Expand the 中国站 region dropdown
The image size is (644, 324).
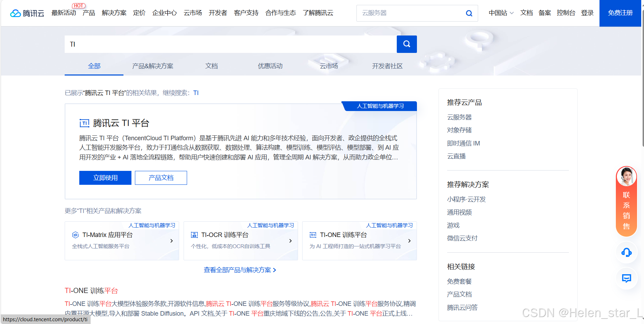(x=501, y=13)
